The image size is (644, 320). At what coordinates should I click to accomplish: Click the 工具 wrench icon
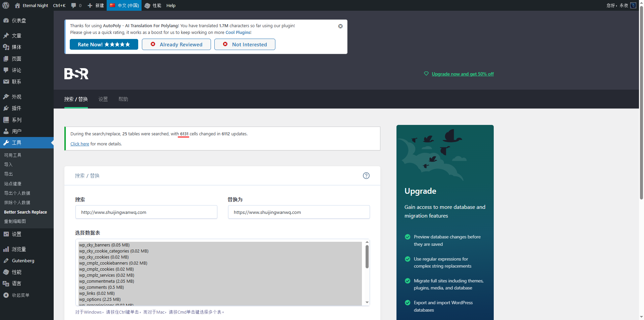6,143
